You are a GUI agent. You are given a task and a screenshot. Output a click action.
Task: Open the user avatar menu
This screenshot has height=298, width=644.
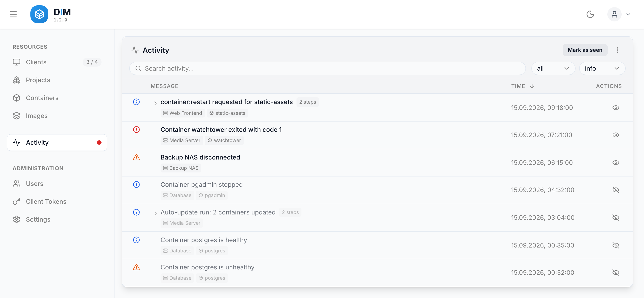point(614,14)
